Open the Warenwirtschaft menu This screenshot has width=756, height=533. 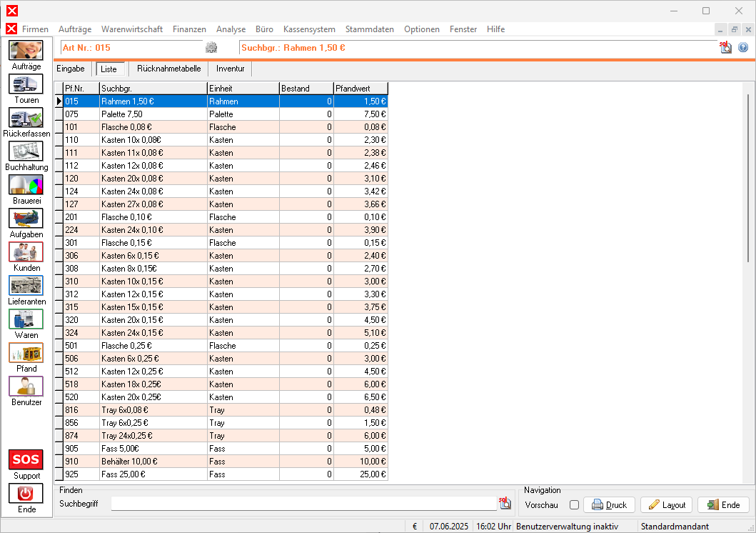click(x=132, y=29)
